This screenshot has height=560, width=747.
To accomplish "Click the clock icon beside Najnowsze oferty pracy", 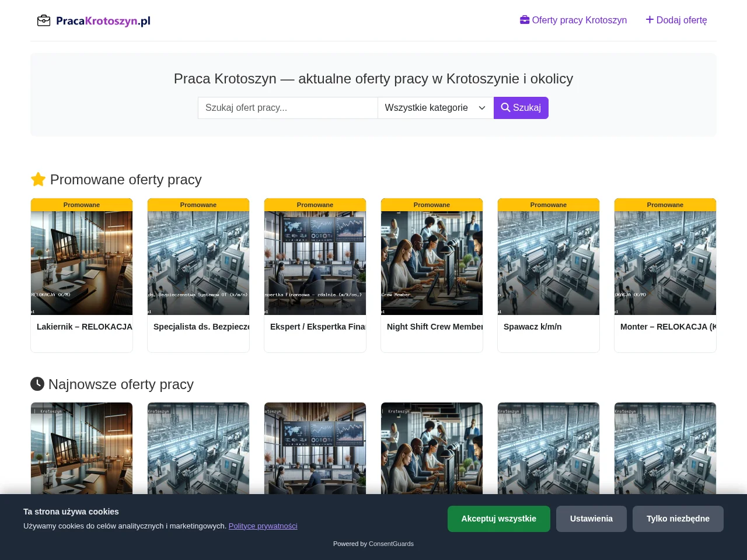I will tap(37, 384).
